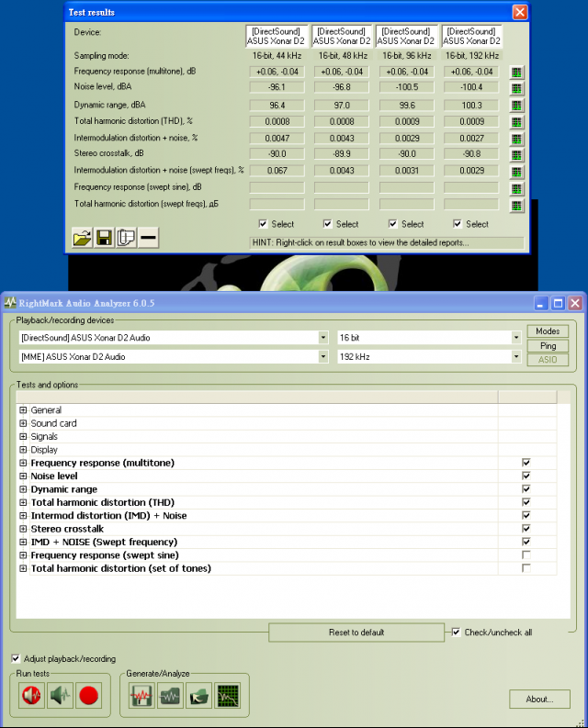Toggle Select checkbox for 16-bit 48 kHz column
This screenshot has width=588, height=728.
coord(328,224)
